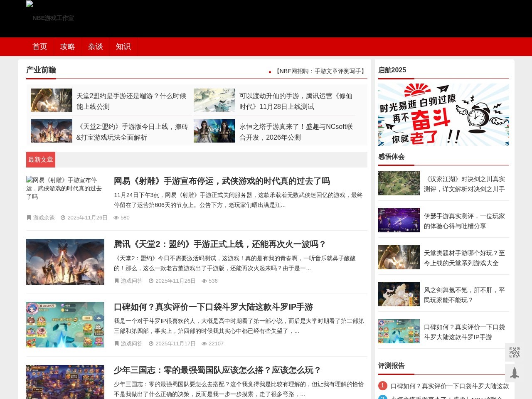Viewport: 532px width, 399px height.
Task: Open the 《汉家江湖》对决剑之川 sidebar article
Action: coord(465,184)
